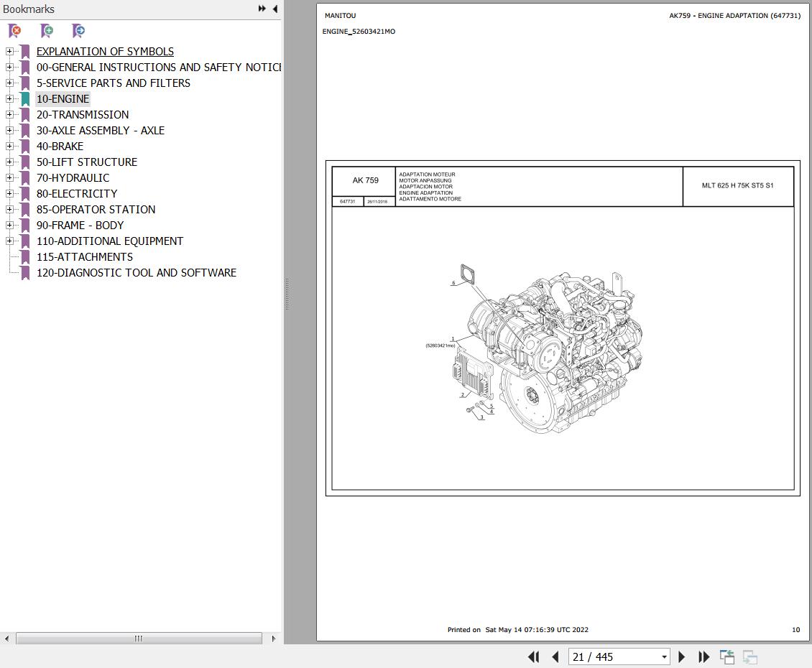Expand the 5-SERVICE PARTS AND FILTERS node

click(x=9, y=83)
